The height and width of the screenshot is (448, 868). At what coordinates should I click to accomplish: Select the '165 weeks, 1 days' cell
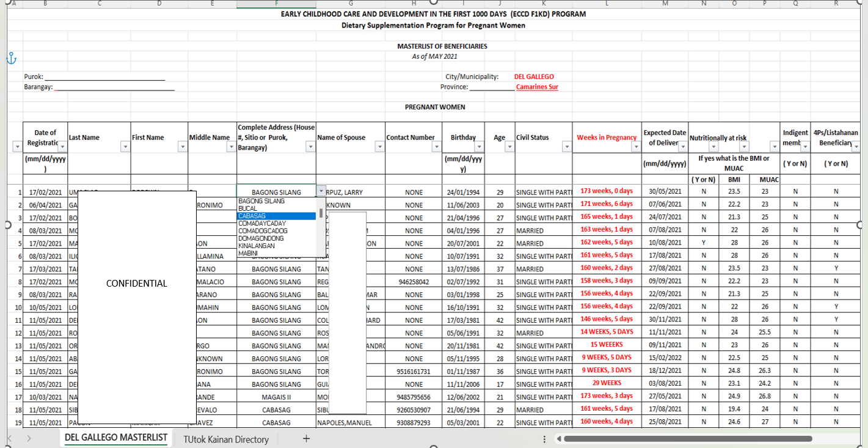[x=607, y=216]
